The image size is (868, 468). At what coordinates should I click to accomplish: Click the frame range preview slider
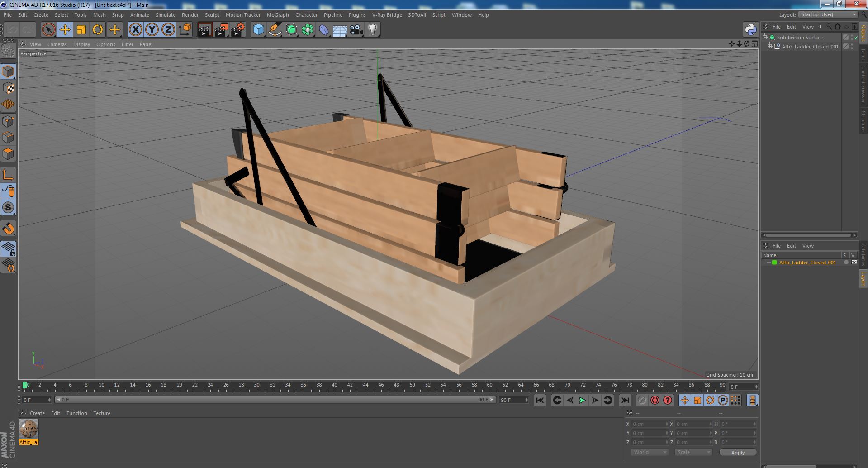click(x=275, y=400)
